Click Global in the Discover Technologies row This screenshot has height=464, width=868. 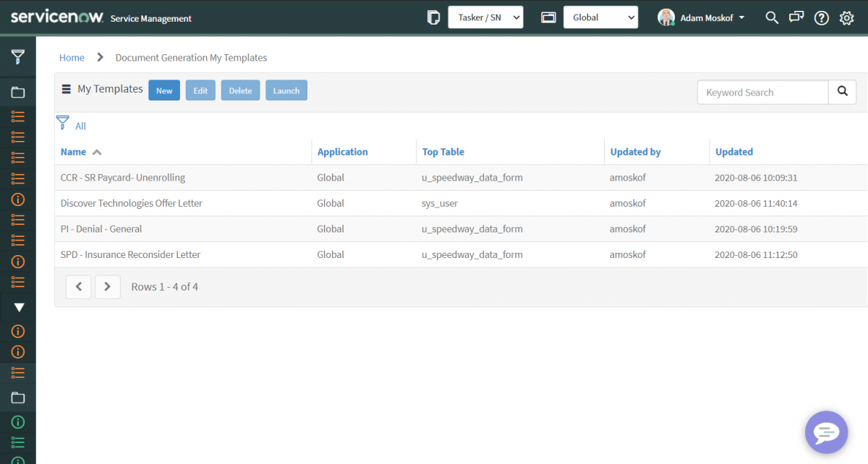point(331,203)
